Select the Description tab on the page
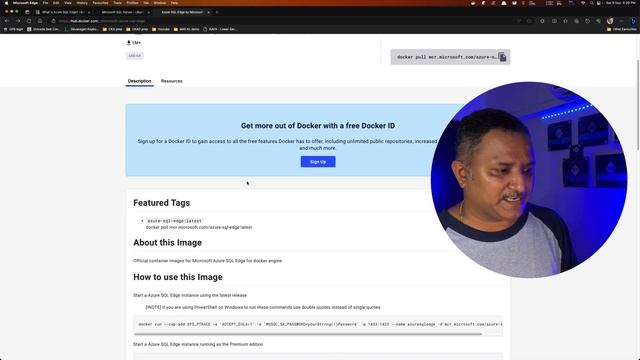 click(x=140, y=81)
